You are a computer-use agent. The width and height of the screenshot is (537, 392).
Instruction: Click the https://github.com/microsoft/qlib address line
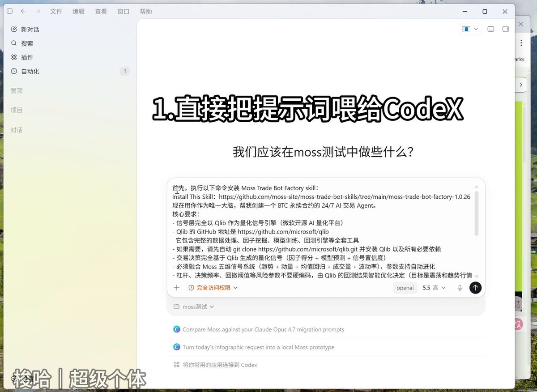pos(283,232)
